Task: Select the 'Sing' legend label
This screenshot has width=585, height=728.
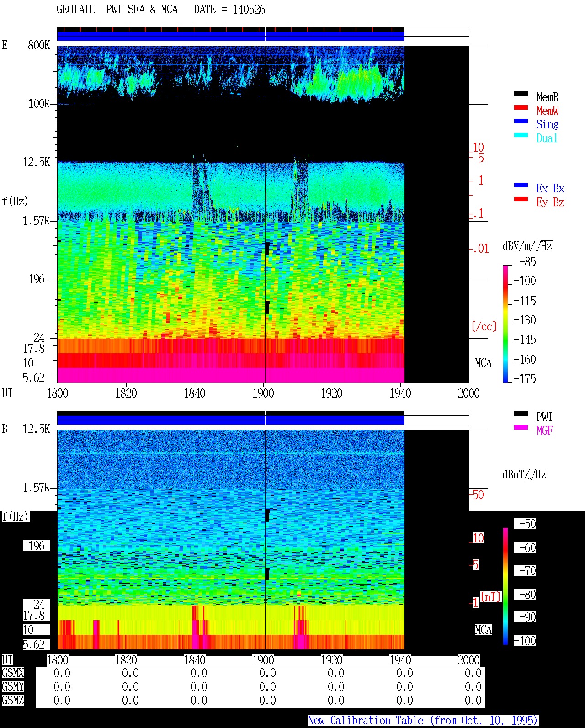Action: click(548, 124)
